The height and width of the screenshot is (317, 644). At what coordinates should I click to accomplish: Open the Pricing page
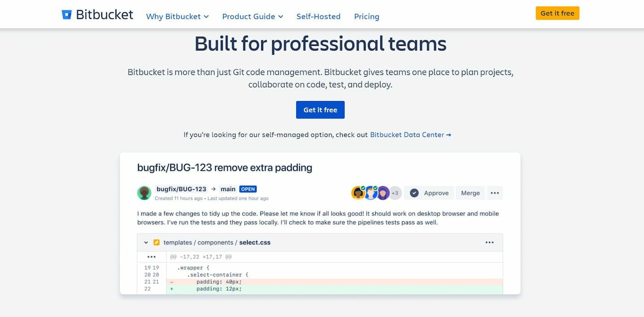click(367, 17)
